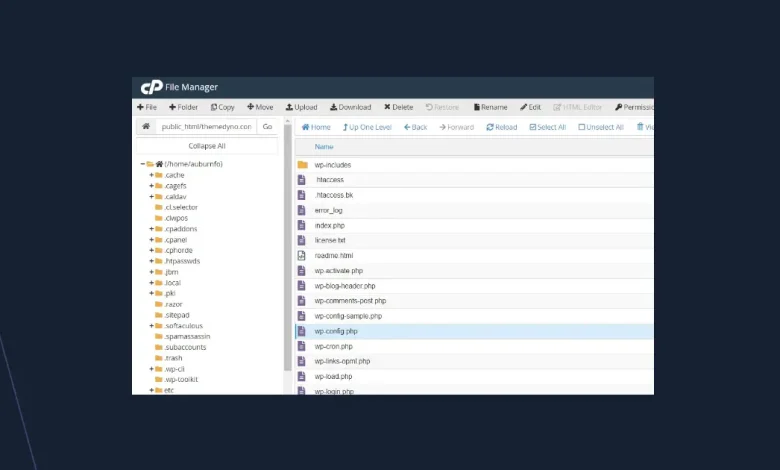Collapse the /home/auburnfo root node
780x470 pixels.
(143, 164)
